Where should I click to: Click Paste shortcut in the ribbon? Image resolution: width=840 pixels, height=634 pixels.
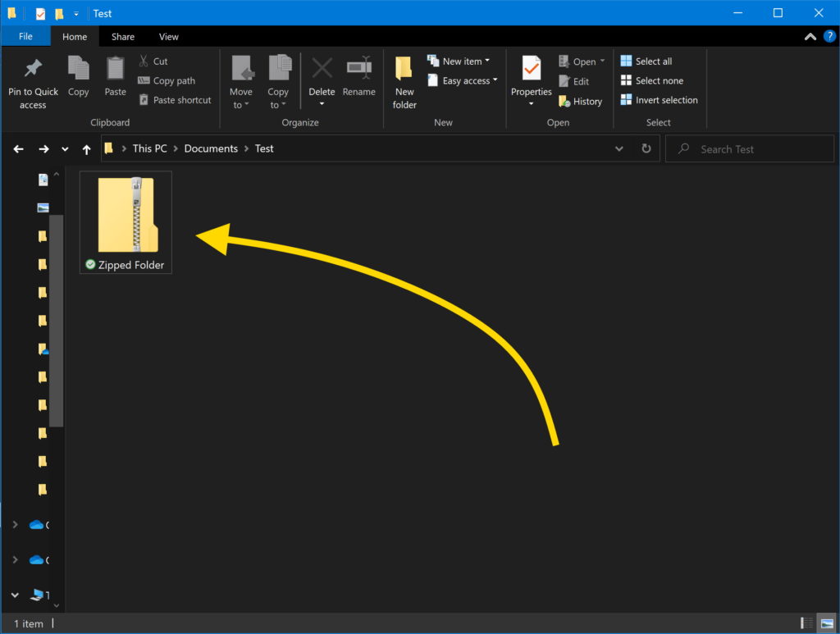pyautogui.click(x=176, y=99)
